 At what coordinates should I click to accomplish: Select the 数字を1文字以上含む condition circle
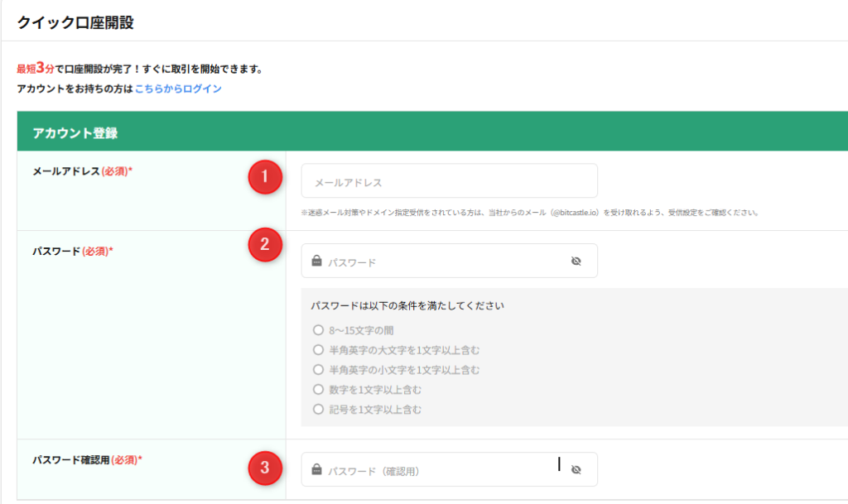click(x=318, y=389)
